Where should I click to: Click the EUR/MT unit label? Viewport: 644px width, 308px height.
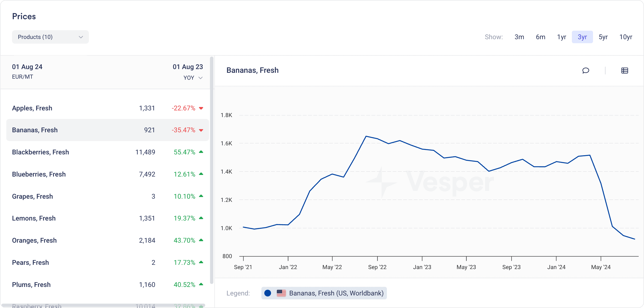[x=22, y=77]
